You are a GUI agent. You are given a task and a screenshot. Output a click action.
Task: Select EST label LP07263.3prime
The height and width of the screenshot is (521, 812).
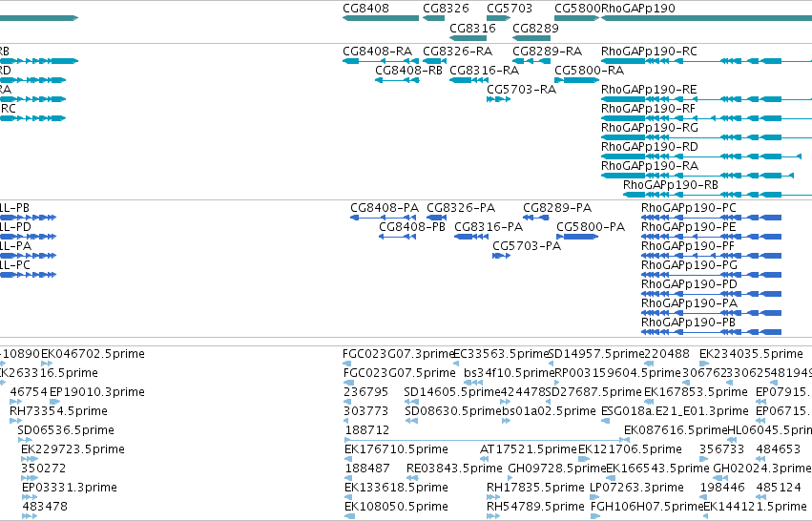point(637,489)
